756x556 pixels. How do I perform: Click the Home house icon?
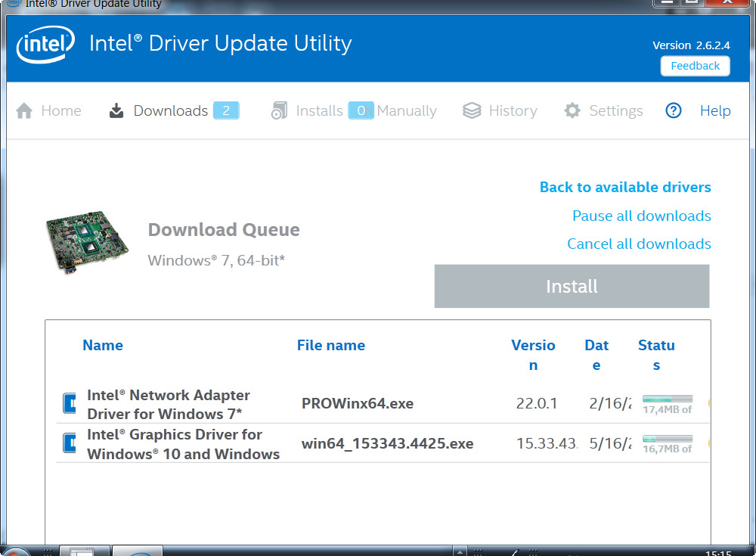coord(24,110)
